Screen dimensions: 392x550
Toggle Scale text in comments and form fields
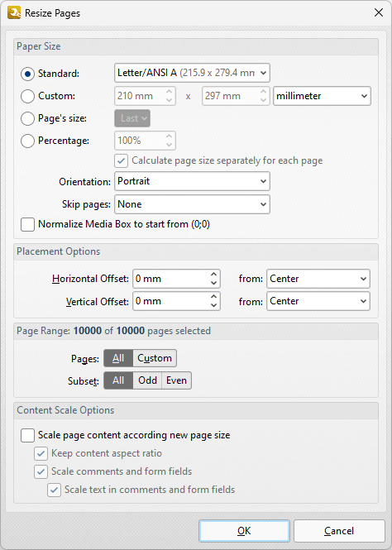tap(54, 490)
